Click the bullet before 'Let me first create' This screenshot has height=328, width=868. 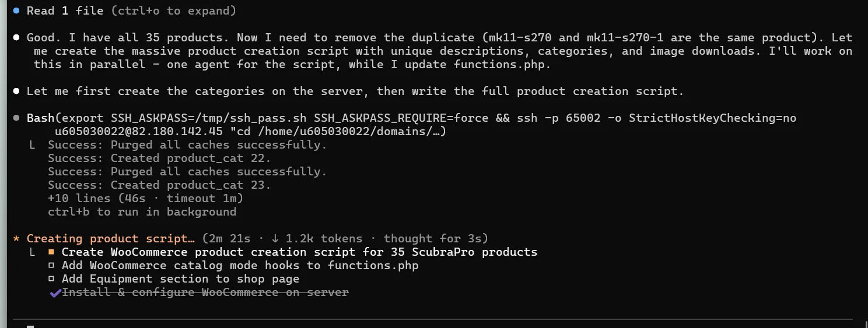[16, 91]
